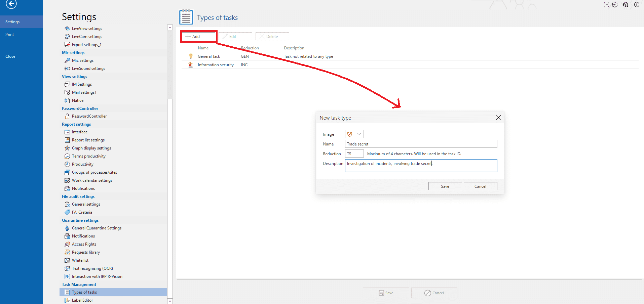Click the API icon in top-right corner
This screenshot has height=304, width=644.
click(x=615, y=5)
